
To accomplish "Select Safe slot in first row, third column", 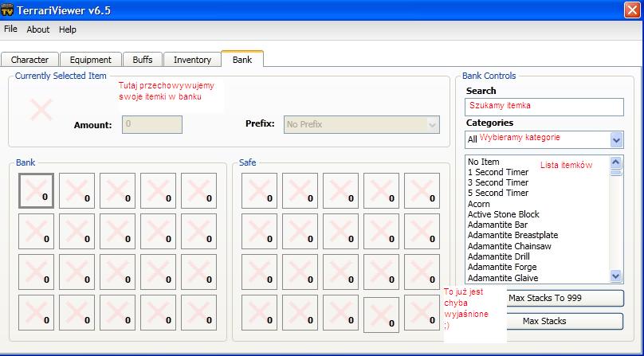I will click(x=340, y=190).
